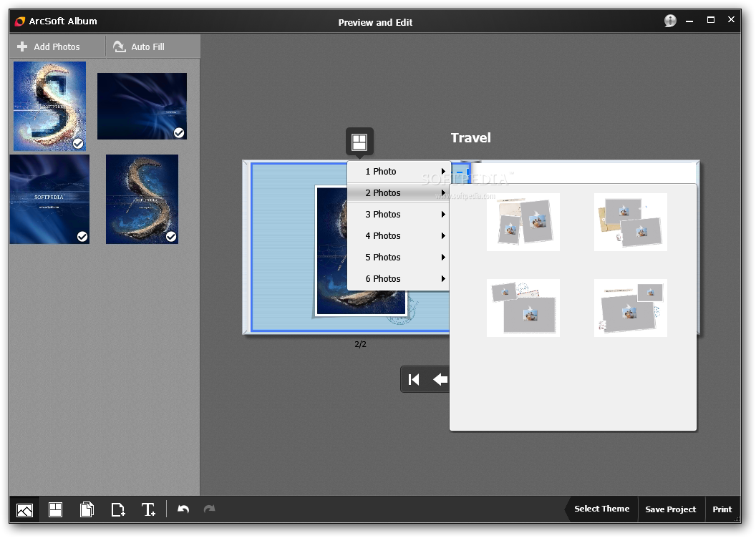
Task: Toggle checkmark on dark S planet photo
Action: (171, 237)
